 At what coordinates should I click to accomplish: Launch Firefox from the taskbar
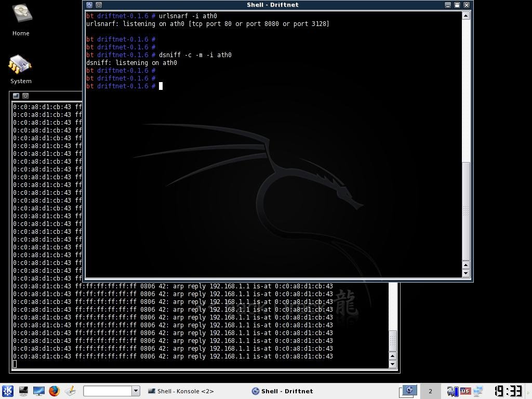point(55,391)
